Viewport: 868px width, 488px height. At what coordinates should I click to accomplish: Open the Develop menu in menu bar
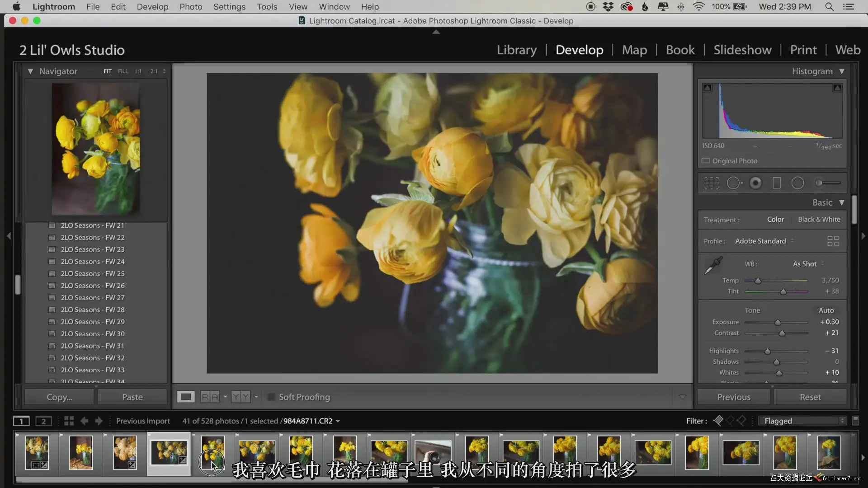click(152, 7)
